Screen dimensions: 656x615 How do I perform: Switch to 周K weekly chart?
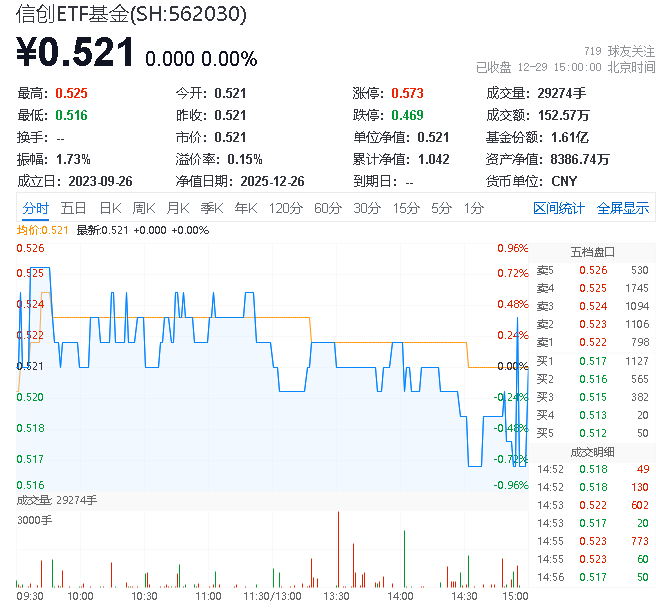tap(144, 208)
